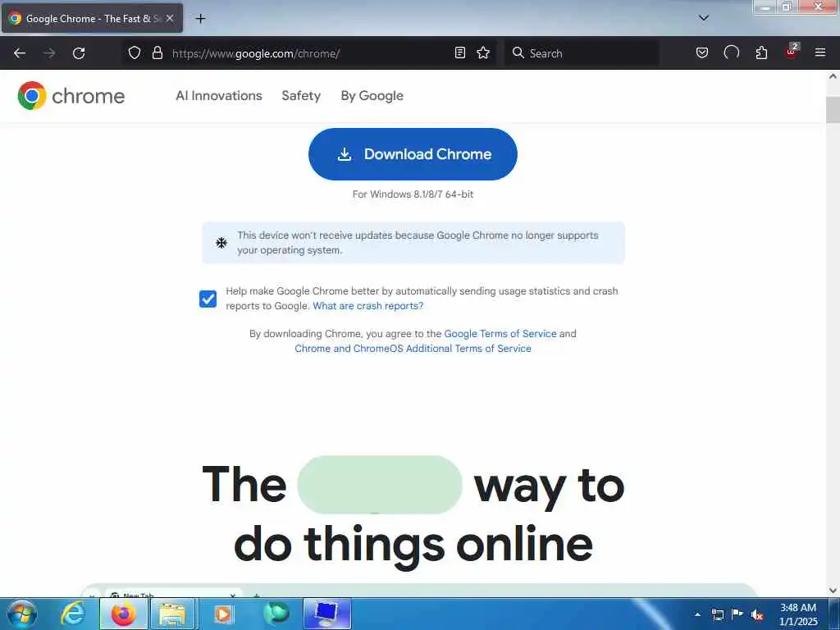Open a new tab with the plus button
The image size is (840, 630).
point(200,19)
